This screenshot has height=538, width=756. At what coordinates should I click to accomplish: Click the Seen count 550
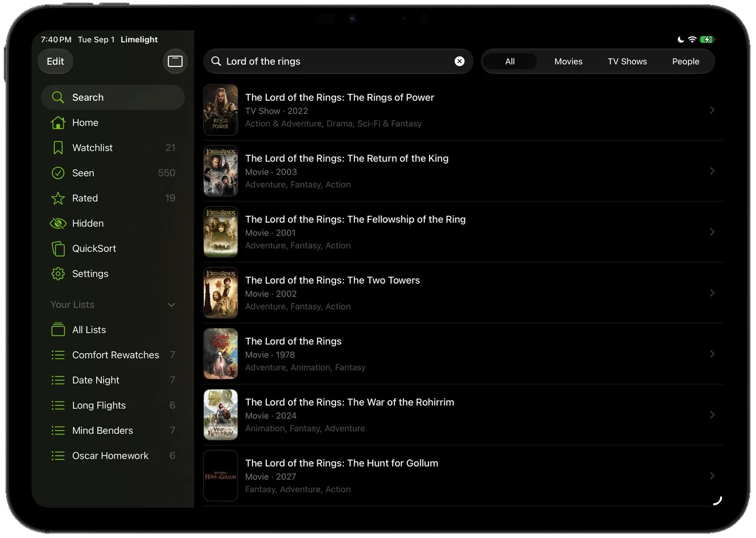(x=167, y=173)
